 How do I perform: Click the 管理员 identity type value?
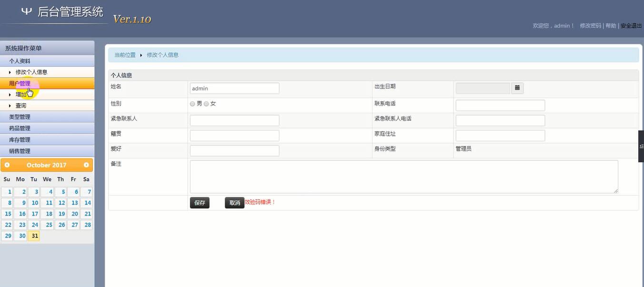coord(464,149)
